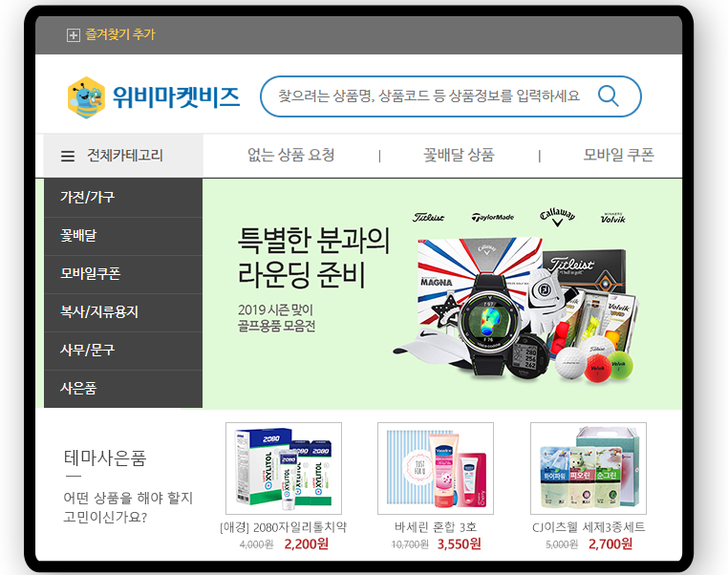The image size is (728, 575).
Task: Click the Titleist brand logo in banner
Action: click(428, 217)
